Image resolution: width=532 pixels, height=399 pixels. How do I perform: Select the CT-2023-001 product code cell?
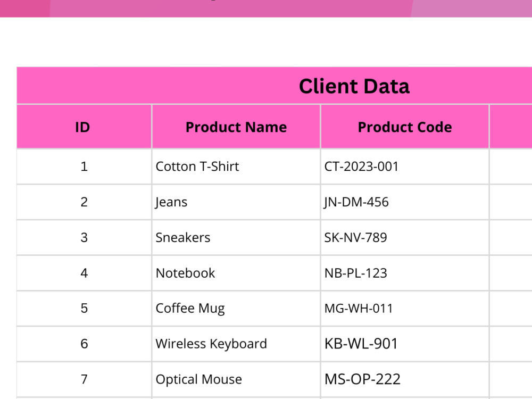coord(405,167)
